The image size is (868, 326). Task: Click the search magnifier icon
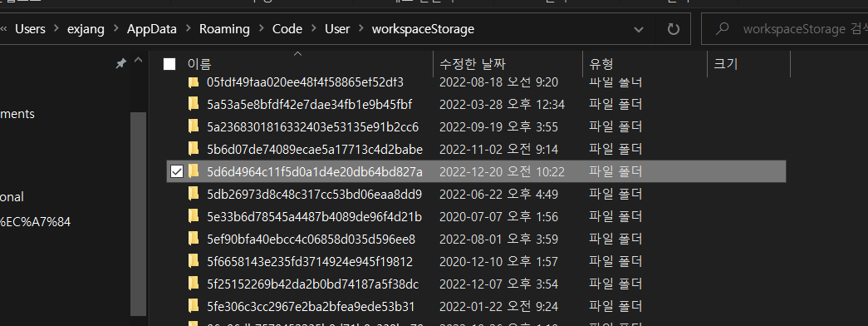point(722,29)
